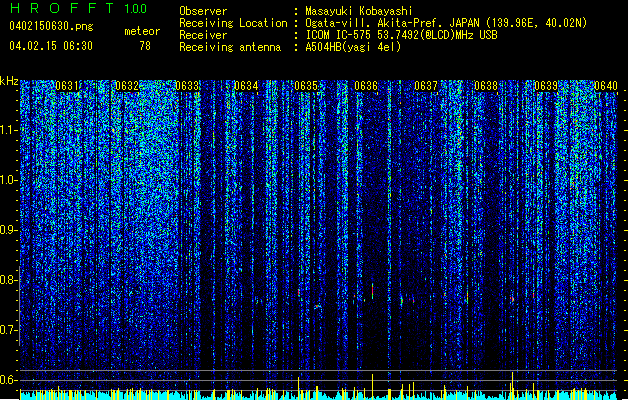629x400 pixels.
Task: Click the 0639 time marker
Action: tap(546, 86)
